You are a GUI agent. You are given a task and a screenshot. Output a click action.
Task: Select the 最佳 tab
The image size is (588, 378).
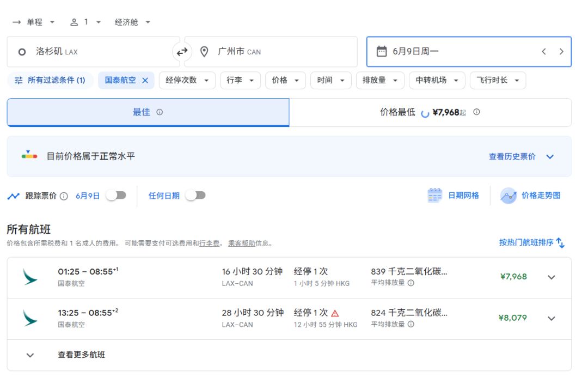tap(142, 112)
